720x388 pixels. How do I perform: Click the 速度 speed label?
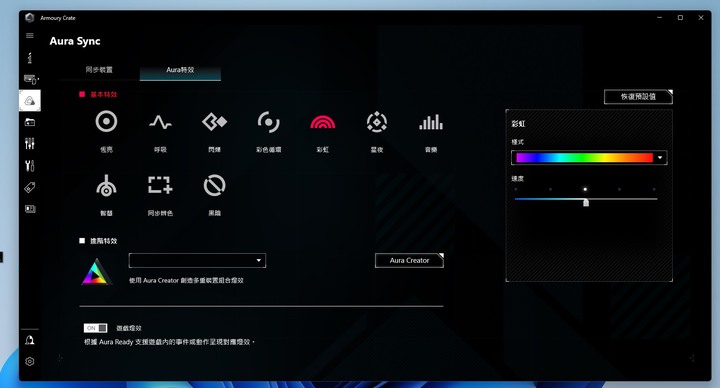click(518, 179)
